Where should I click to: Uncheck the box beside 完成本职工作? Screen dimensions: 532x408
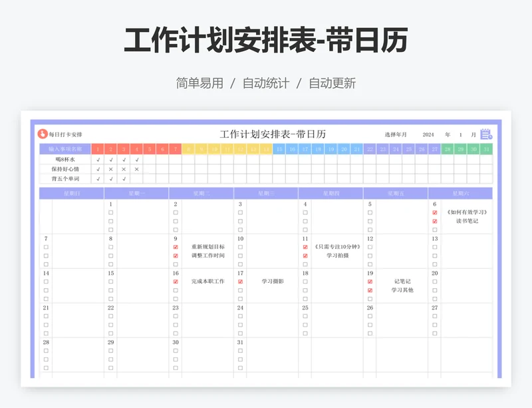[176, 282]
